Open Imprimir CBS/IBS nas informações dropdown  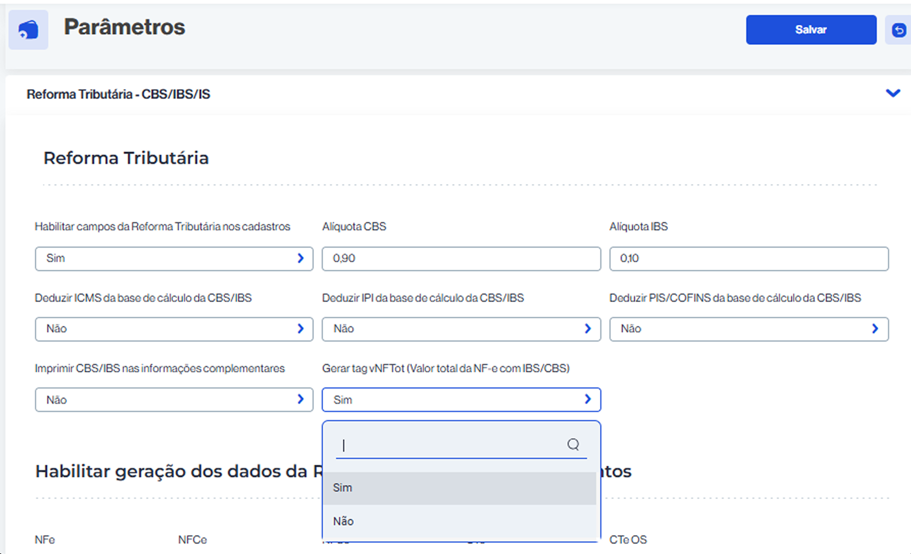(174, 400)
